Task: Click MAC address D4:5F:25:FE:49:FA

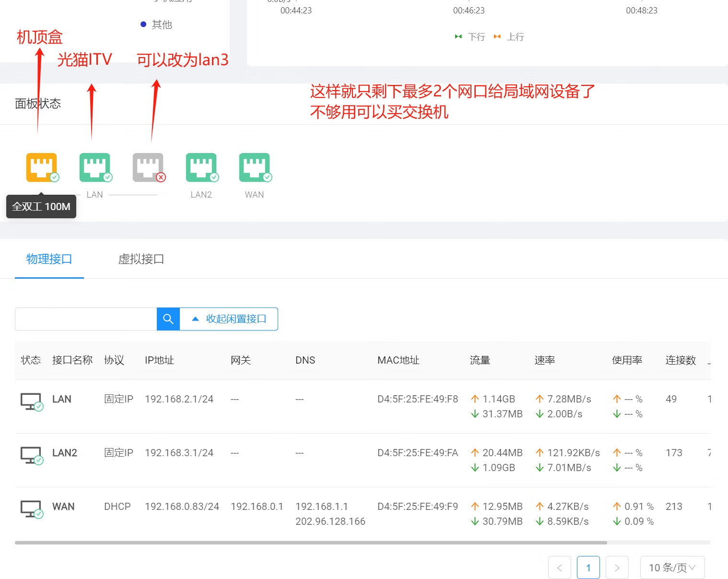Action: pyautogui.click(x=418, y=453)
